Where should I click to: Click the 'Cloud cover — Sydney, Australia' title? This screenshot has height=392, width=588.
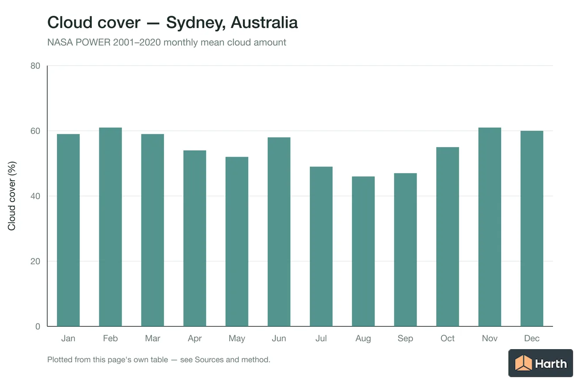172,22
